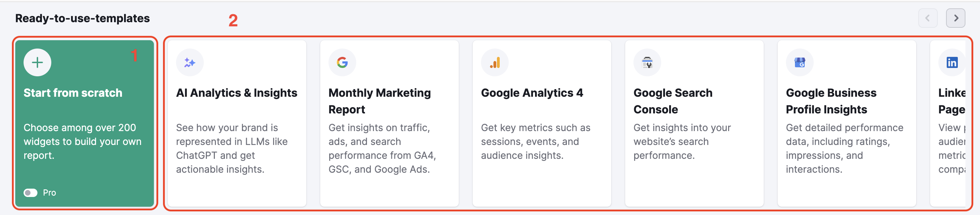Viewport: 980px width, 215px height.
Task: Click the Google Search Console icon
Action: pos(647,62)
